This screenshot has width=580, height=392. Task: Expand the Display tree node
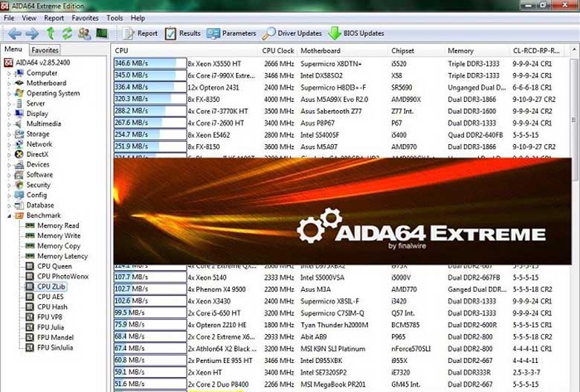pos(9,114)
